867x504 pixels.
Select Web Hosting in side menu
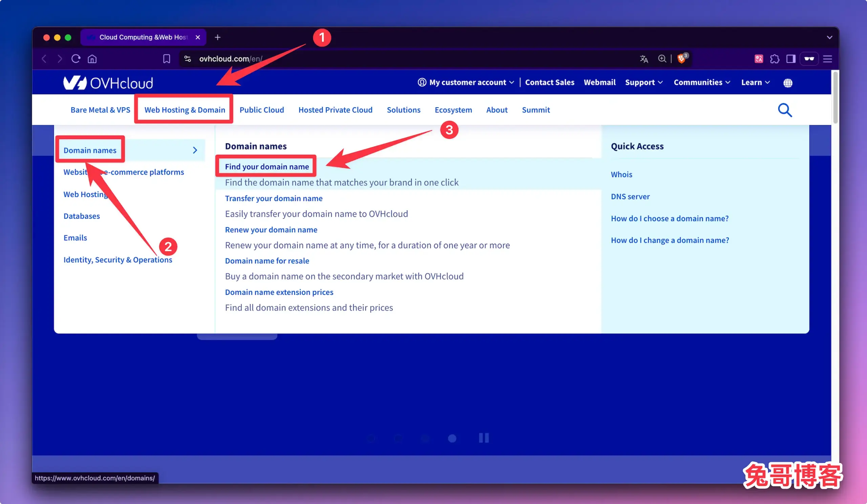(x=86, y=194)
